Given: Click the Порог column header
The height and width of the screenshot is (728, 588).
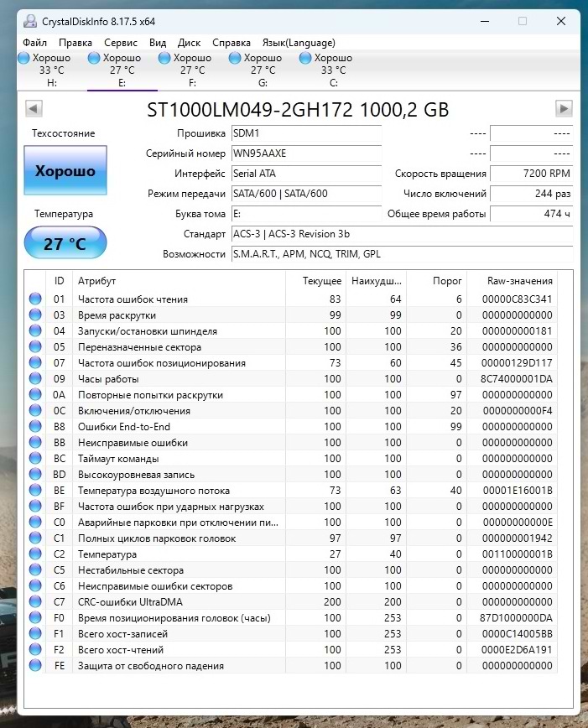Looking at the screenshot, I should [436, 281].
